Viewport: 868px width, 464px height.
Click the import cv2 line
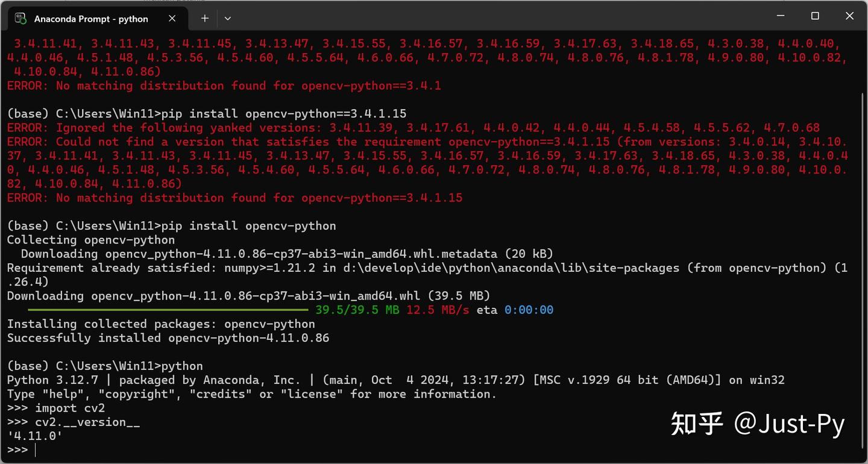(x=56, y=408)
